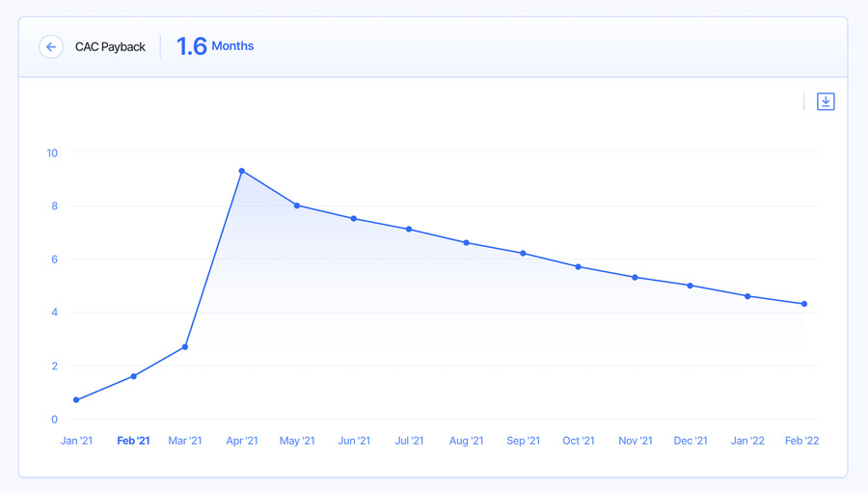Click the Feb '22 data point
Viewport: 868px width, 492px height.
804,304
